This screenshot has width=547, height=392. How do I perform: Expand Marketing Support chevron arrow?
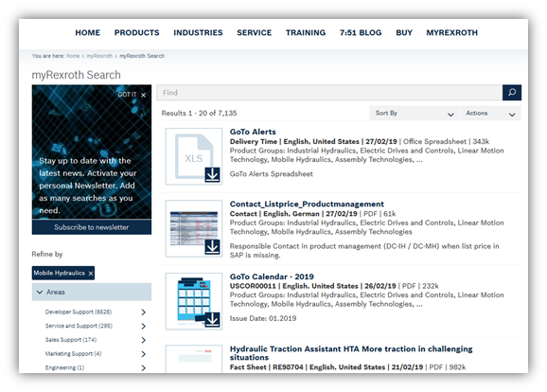(x=144, y=354)
